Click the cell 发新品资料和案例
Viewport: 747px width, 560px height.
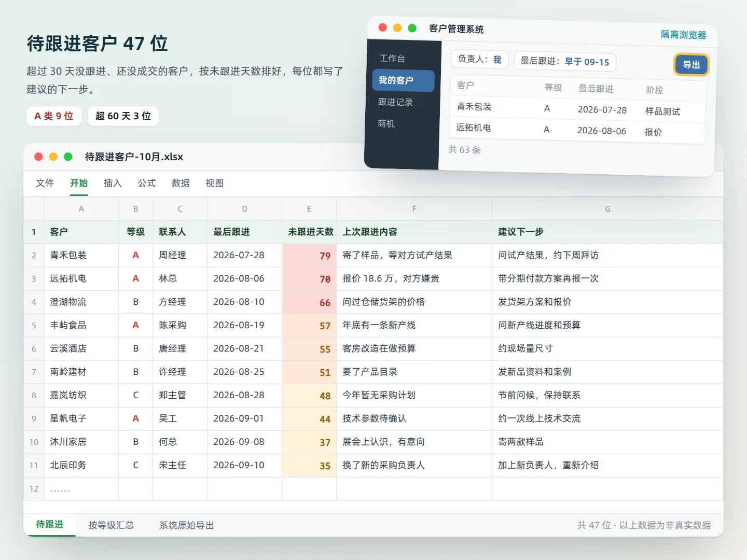607,372
